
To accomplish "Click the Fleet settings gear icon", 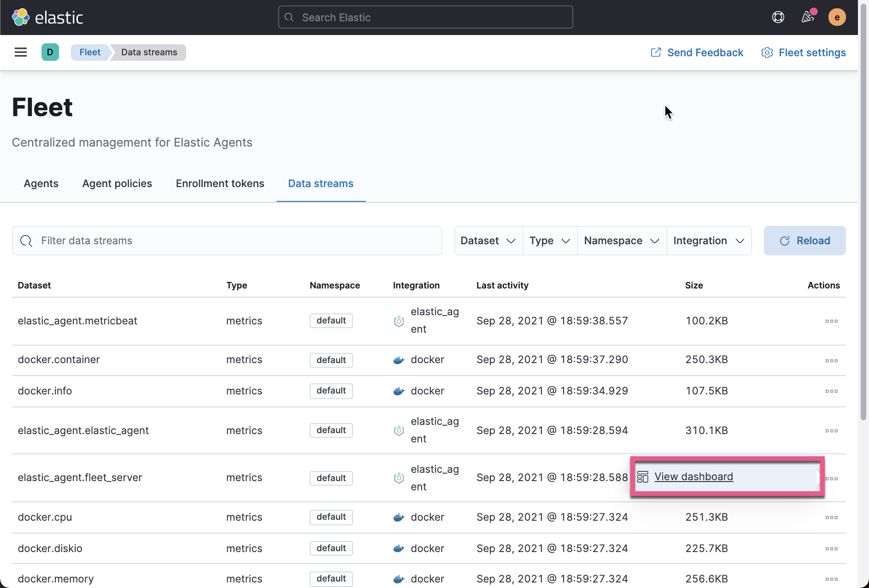I will tap(767, 53).
